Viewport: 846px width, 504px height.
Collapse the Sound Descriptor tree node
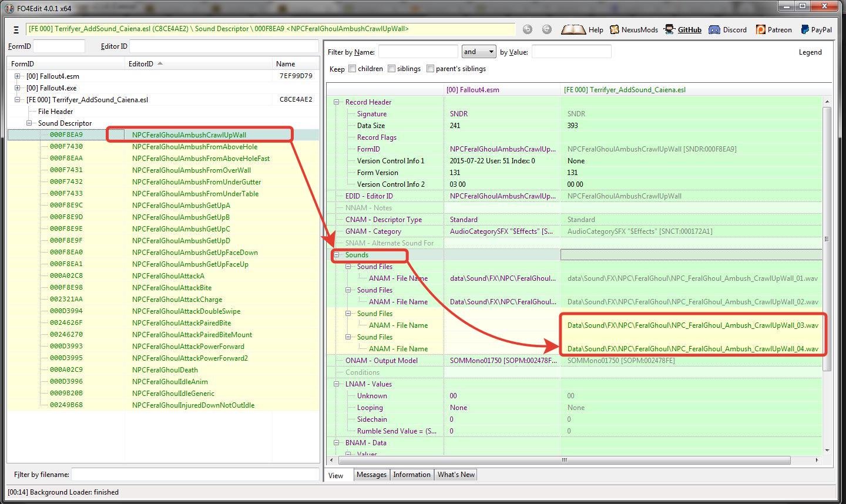[x=29, y=123]
